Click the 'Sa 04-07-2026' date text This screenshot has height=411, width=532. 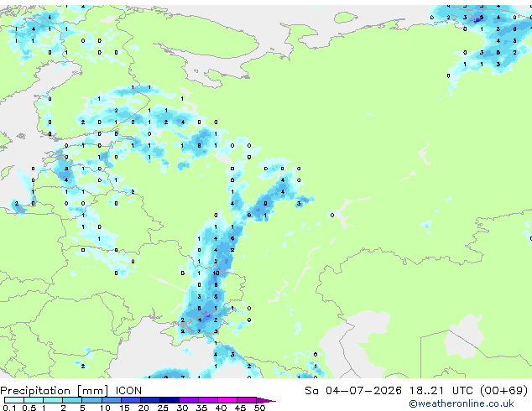[x=353, y=391]
